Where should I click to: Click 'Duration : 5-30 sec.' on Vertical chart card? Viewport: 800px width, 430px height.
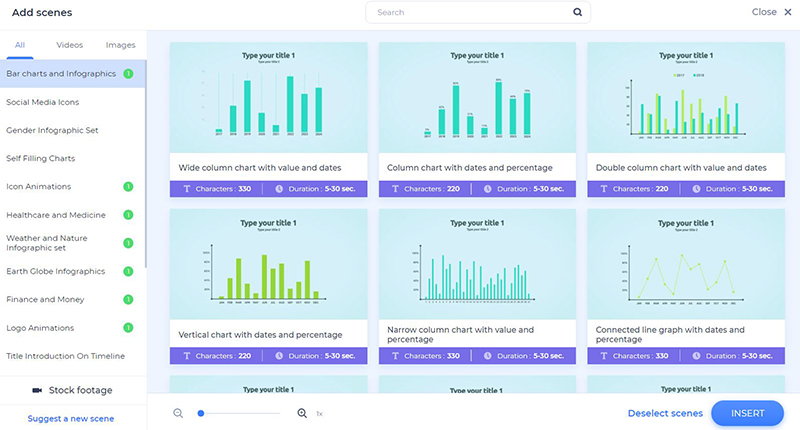[321, 356]
